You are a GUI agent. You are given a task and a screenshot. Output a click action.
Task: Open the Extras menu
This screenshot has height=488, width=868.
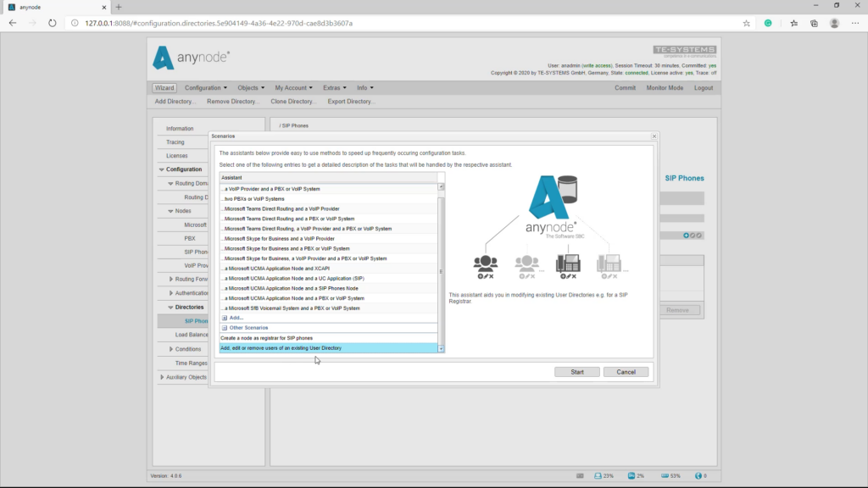click(x=334, y=88)
